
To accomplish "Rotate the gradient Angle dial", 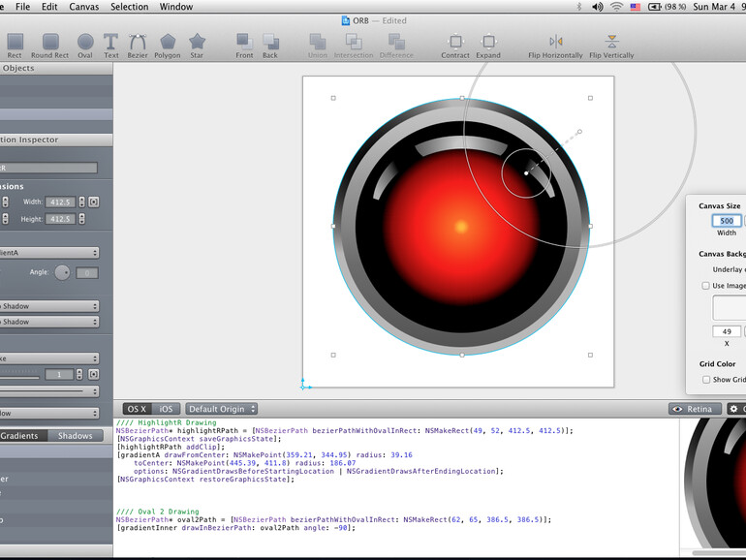I will (62, 272).
